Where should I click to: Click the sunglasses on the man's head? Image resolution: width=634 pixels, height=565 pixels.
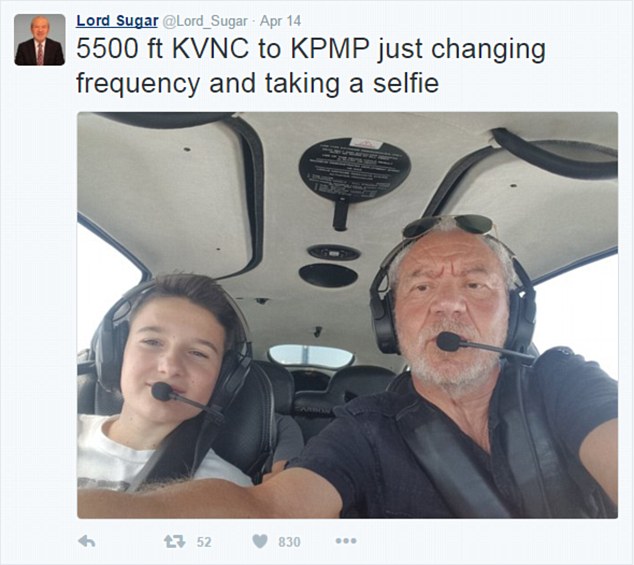click(x=449, y=225)
